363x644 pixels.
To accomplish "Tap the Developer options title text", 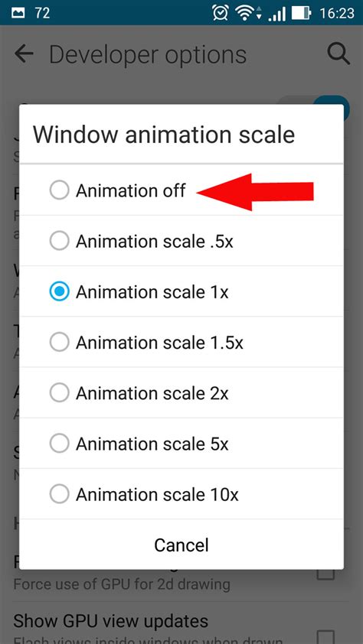I will pos(148,55).
